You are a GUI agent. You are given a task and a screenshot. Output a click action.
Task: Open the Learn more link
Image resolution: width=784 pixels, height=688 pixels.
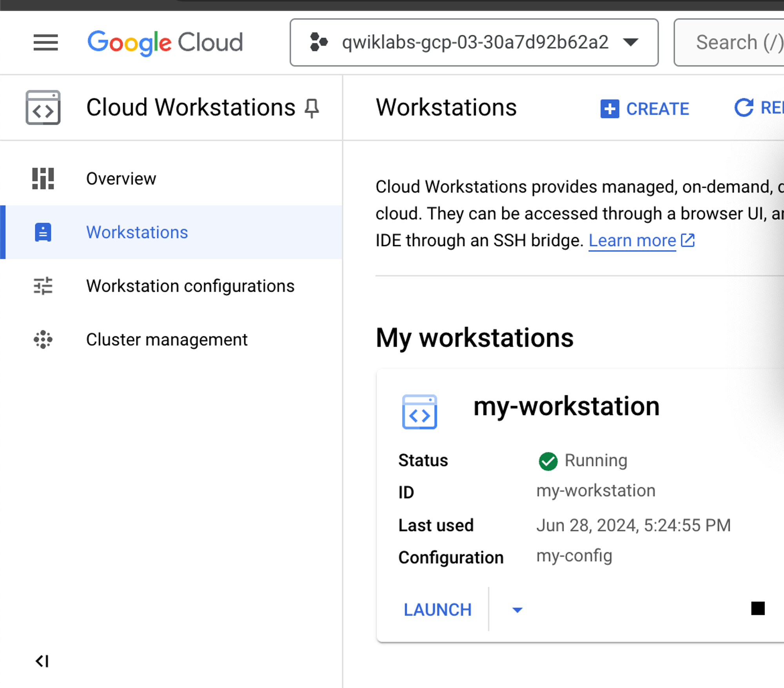(632, 240)
